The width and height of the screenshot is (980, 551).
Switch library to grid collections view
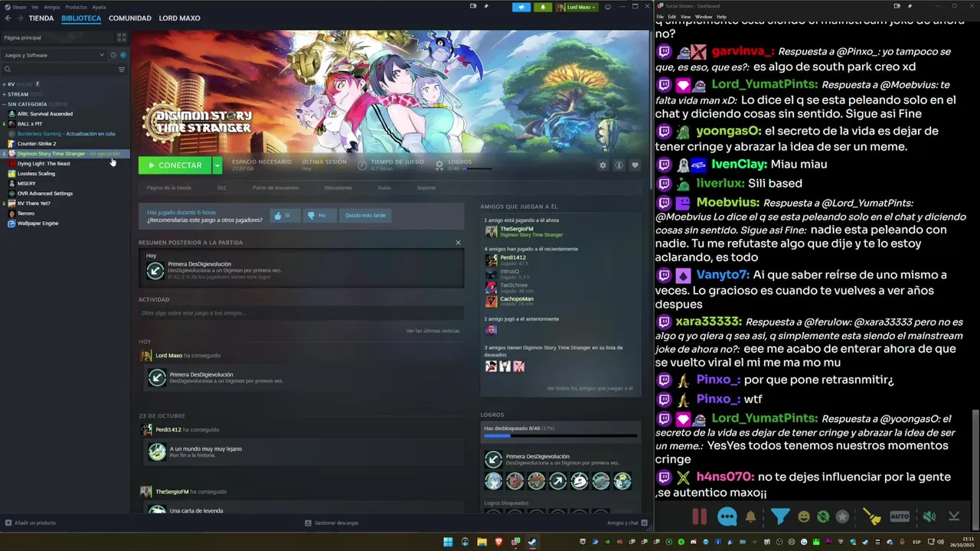tap(121, 37)
